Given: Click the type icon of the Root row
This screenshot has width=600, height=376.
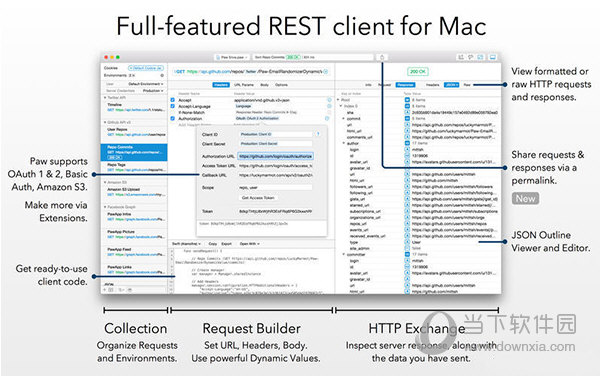Looking at the screenshot, I should [407, 99].
